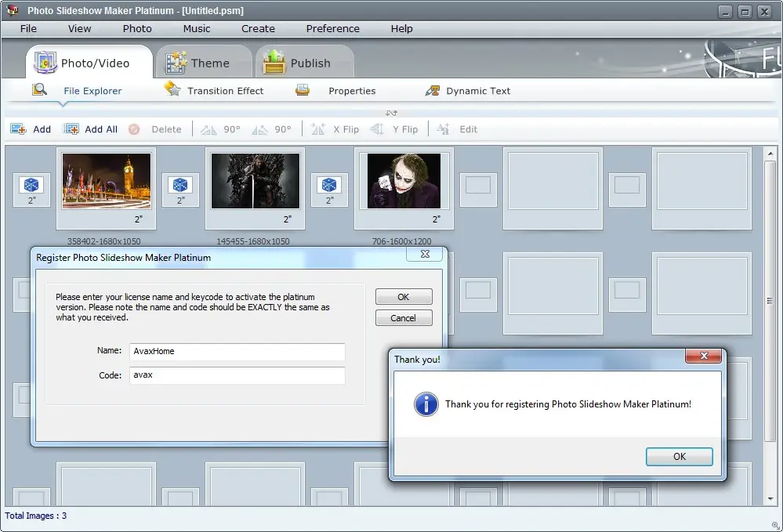783x532 pixels.
Task: Click the Add All toolbar icon
Action: (71, 129)
